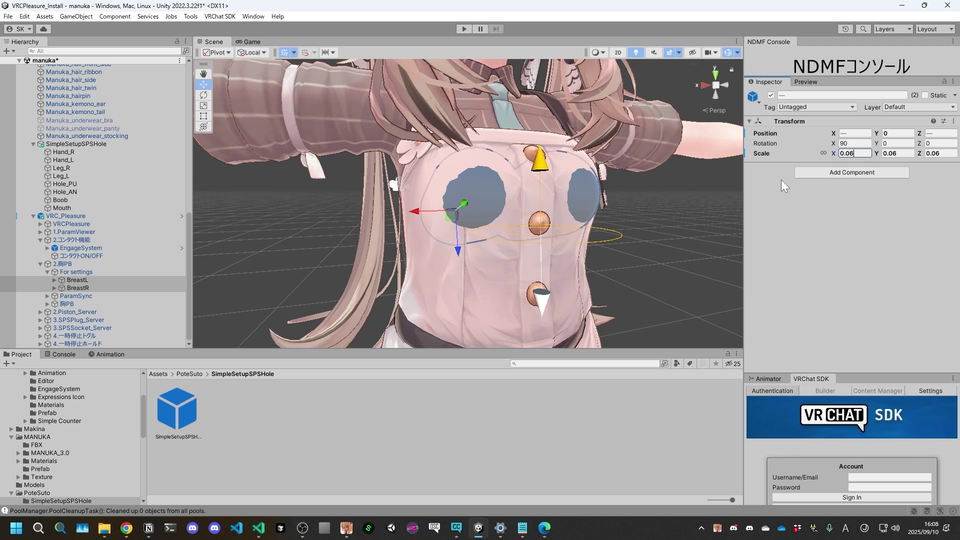Viewport: 960px width, 540px height.
Task: Collapse VRC_Pleasure in hierarchy
Action: pos(33,216)
